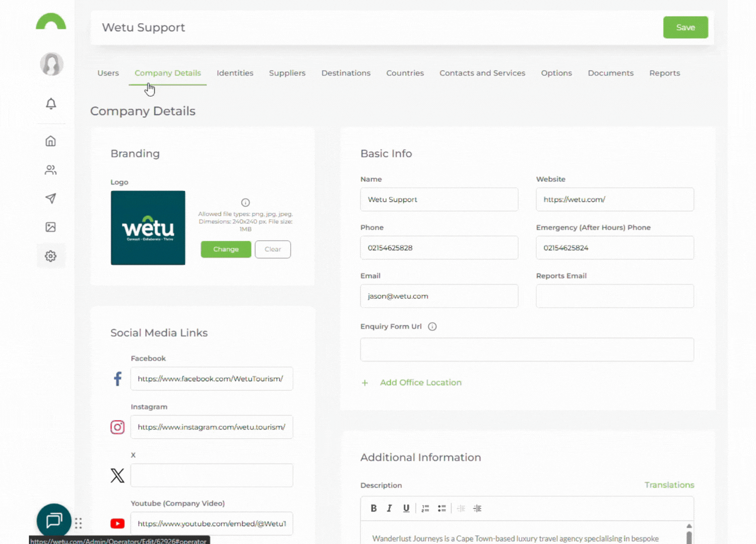
Task: Click the Change logo button
Action: tap(226, 249)
